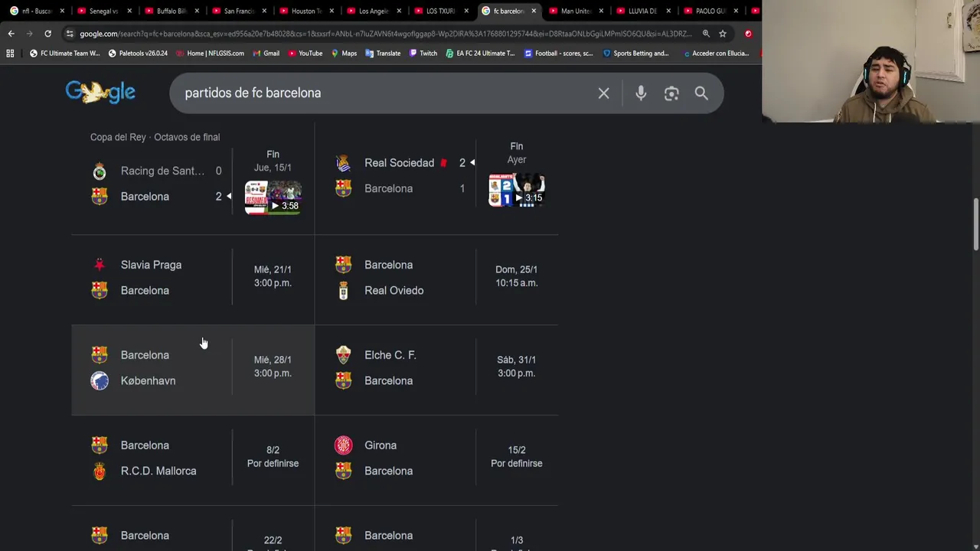Open the Chrome apps grid icon
The height and width of the screenshot is (551, 980).
point(10,54)
